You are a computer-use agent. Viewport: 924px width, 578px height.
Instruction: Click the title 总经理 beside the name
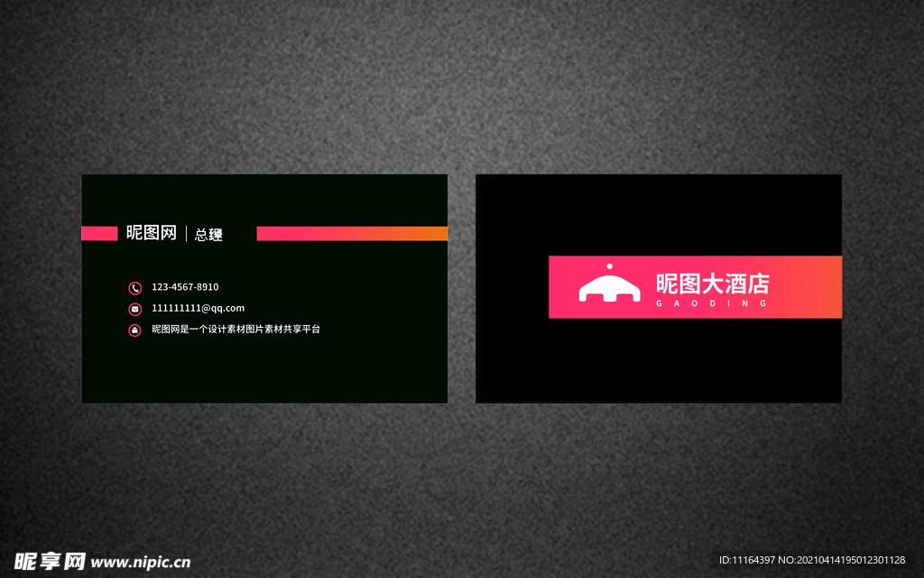[208, 235]
